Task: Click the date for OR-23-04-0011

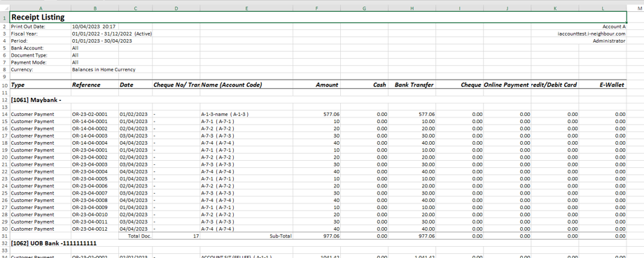Action: point(135,222)
